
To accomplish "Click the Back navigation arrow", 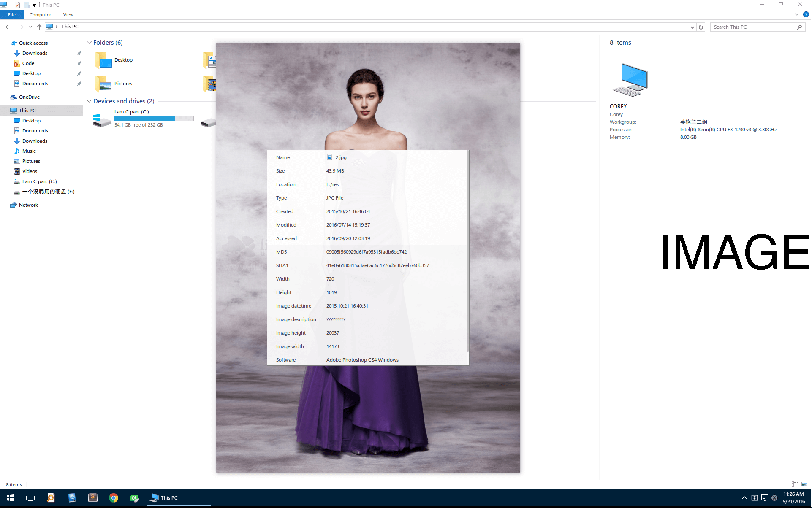I will click(8, 27).
